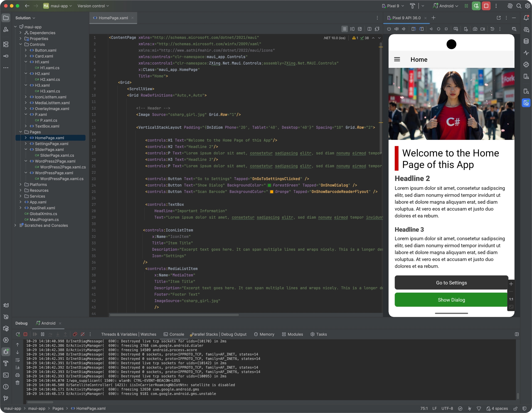Click the ForestGreen color swatch on line 24
This screenshot has width=532, height=413.
[269, 185]
